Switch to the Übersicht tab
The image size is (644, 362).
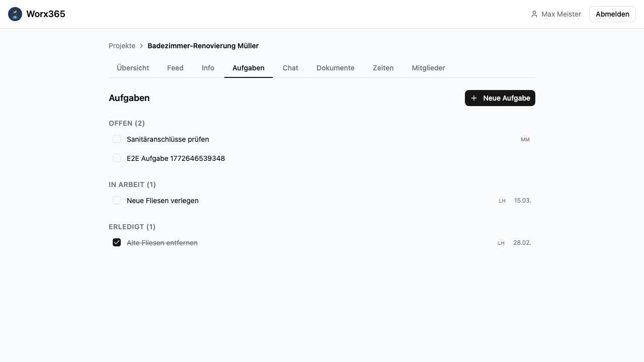click(x=133, y=68)
